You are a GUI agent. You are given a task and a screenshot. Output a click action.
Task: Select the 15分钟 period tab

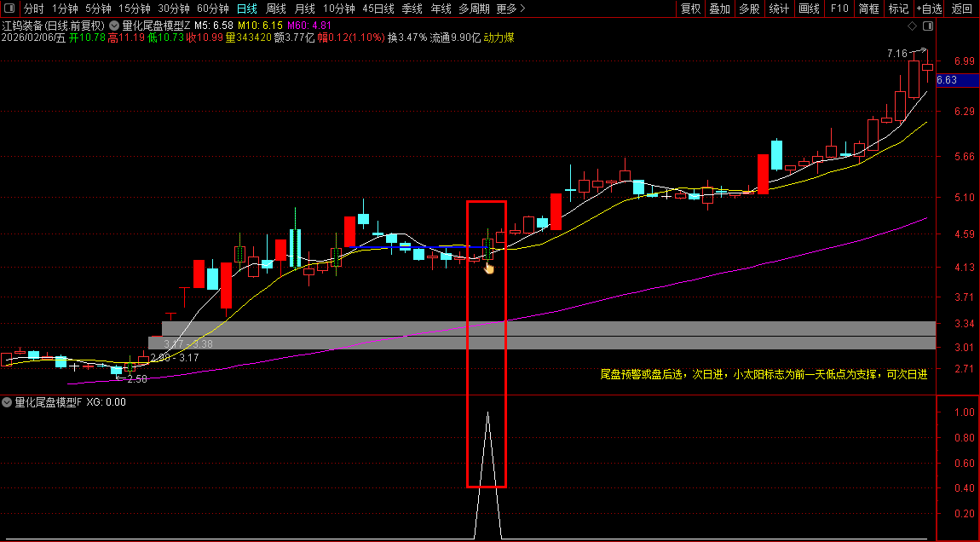pos(135,9)
